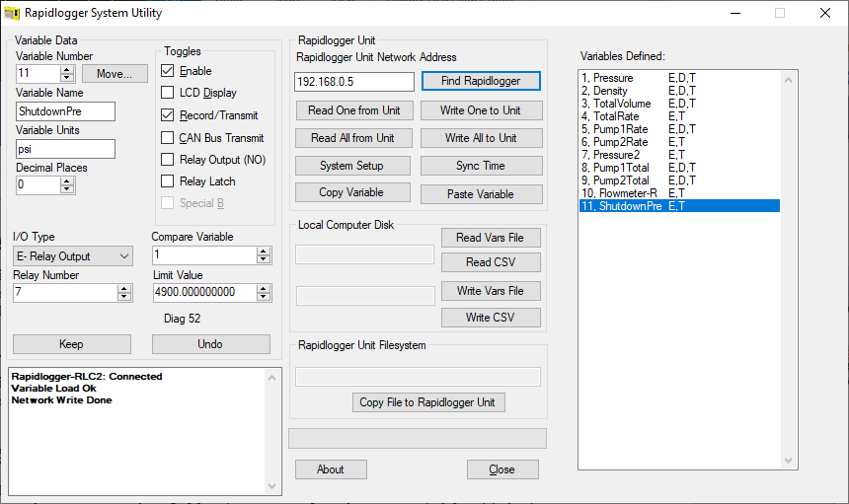
Task: Select variable 5, Pump1Rate
Action: tap(679, 129)
